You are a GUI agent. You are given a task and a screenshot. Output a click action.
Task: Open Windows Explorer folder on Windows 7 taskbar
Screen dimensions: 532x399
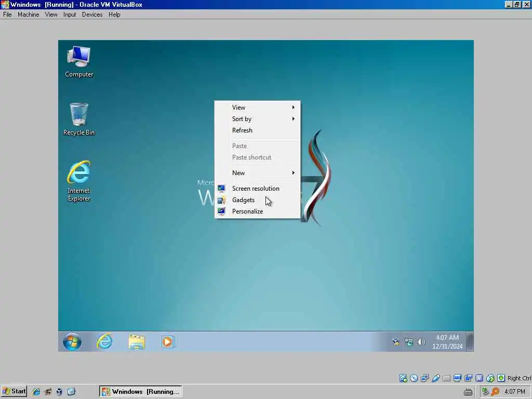(137, 342)
